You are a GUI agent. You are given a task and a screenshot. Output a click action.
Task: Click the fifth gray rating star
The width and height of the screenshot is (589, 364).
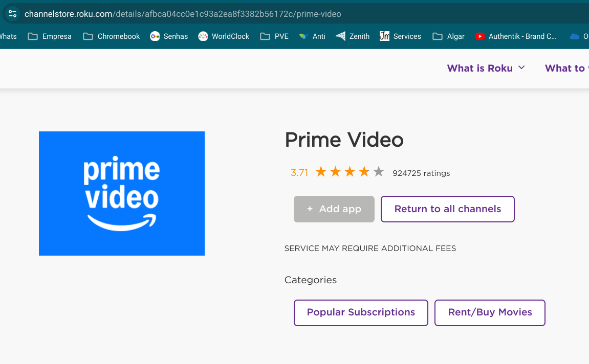tap(379, 171)
